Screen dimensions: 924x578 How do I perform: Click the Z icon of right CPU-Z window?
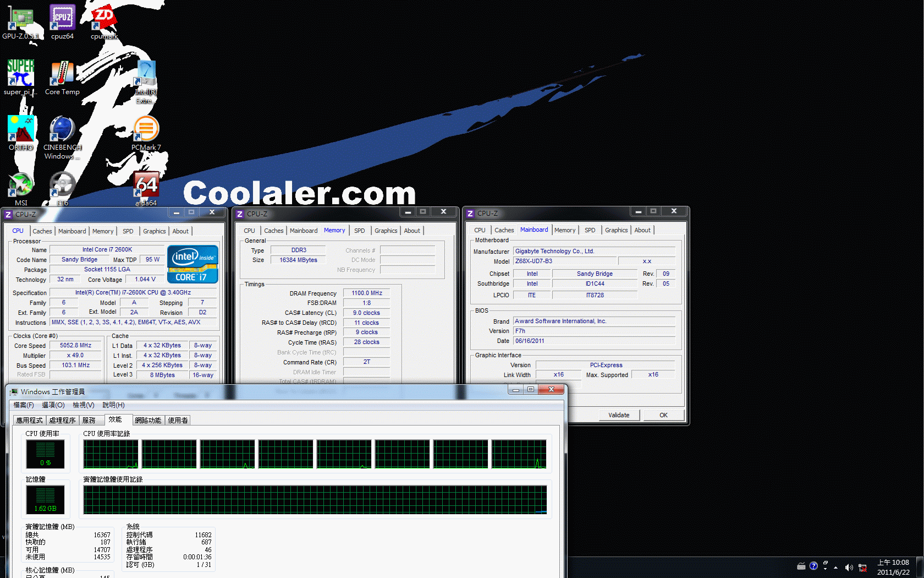[470, 213]
